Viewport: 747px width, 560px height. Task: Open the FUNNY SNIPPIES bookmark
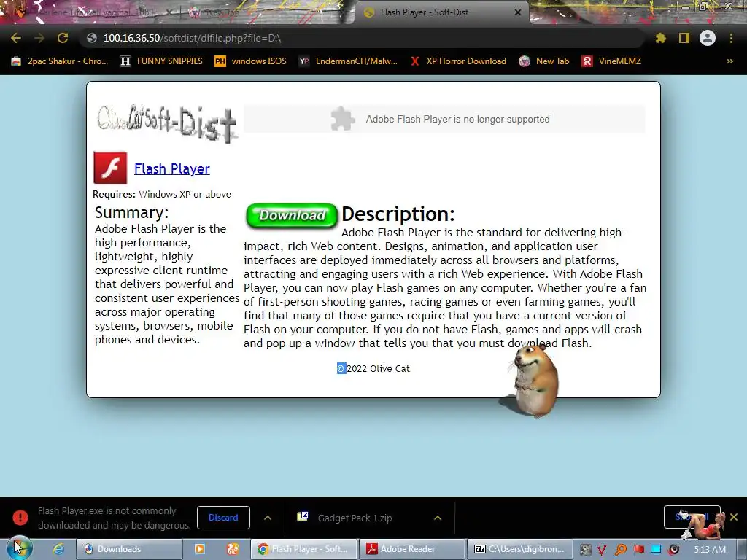161,61
